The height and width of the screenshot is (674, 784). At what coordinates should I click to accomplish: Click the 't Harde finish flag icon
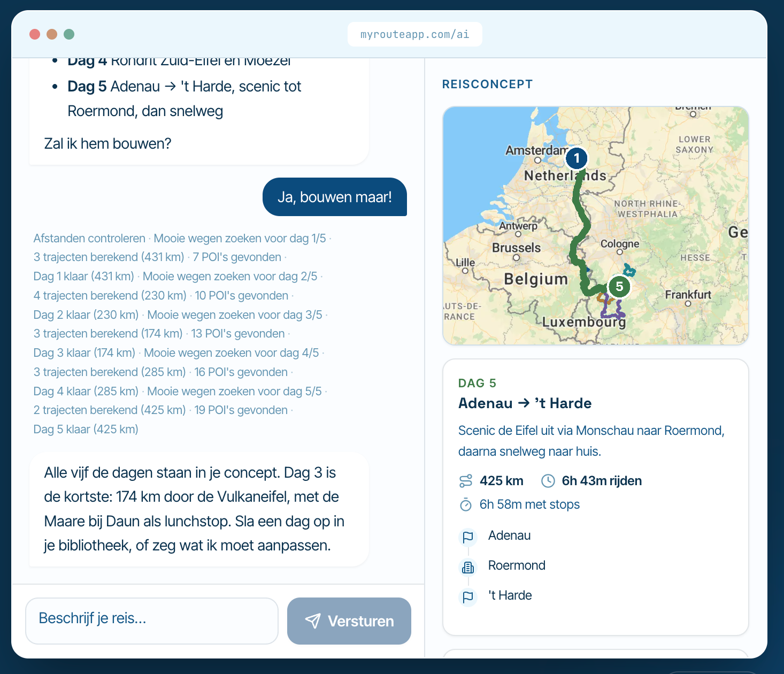click(x=468, y=597)
